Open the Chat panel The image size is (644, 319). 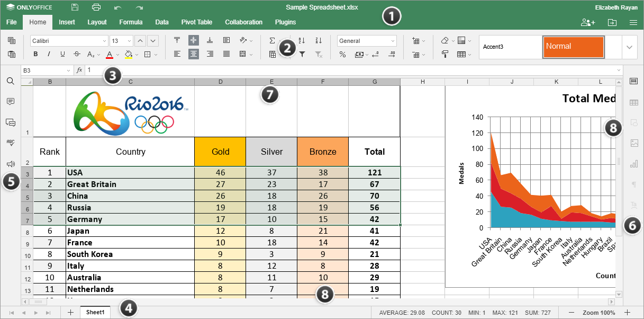click(11, 122)
